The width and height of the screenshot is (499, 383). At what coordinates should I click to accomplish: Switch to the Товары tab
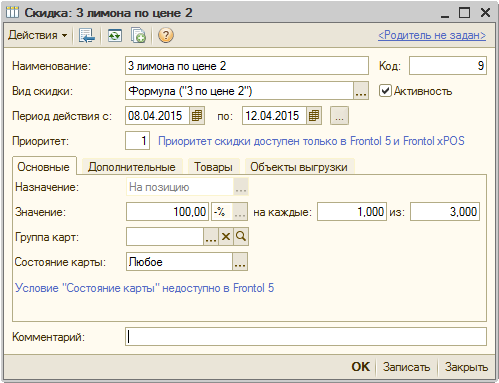coord(213,167)
